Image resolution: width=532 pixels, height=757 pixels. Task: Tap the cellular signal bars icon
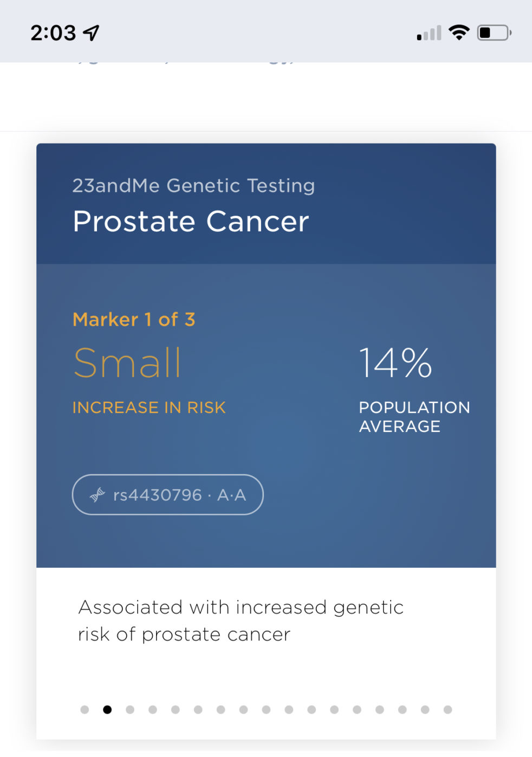pyautogui.click(x=429, y=34)
